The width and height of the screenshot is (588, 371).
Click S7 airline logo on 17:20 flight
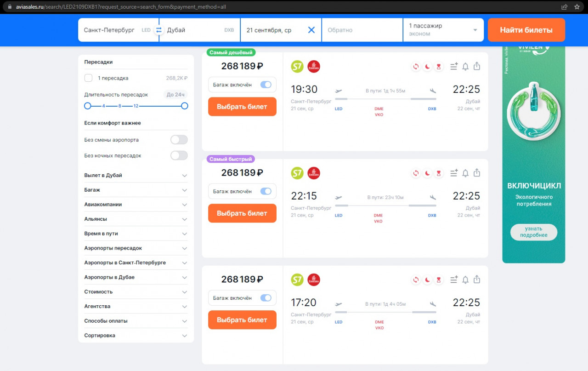tap(298, 280)
